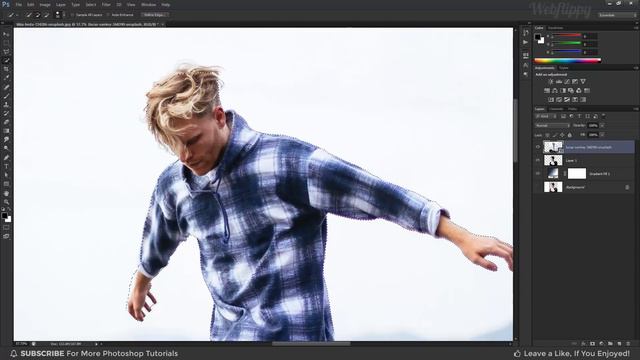Screen dimensions: 640x360
Task: Open Essentials workspace dropdown
Action: [618, 15]
